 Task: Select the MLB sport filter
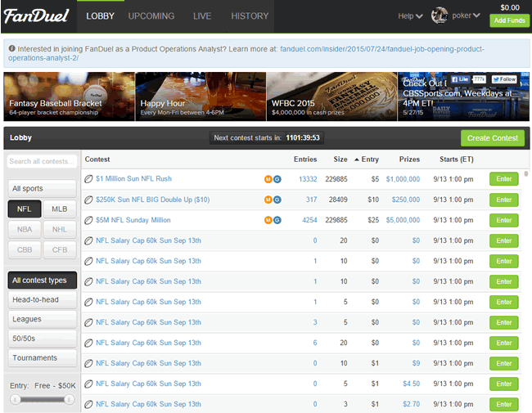(60, 209)
